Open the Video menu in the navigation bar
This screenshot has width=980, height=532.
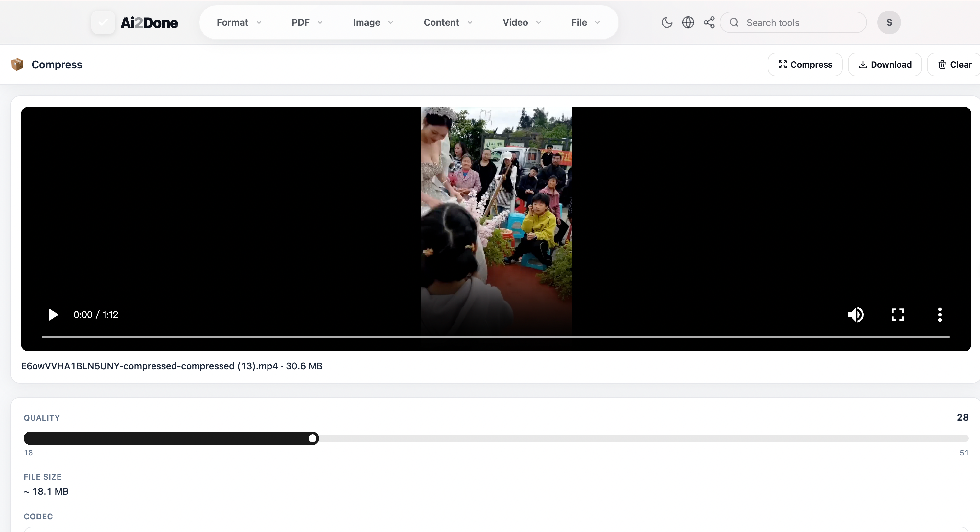tap(522, 22)
